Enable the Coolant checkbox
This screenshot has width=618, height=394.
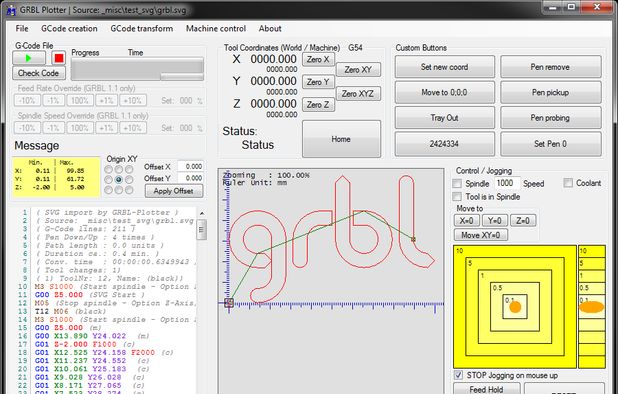point(568,183)
